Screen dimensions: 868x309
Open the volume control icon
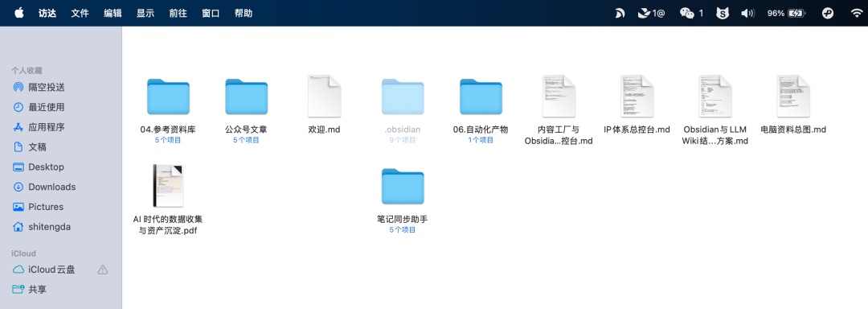coord(747,14)
